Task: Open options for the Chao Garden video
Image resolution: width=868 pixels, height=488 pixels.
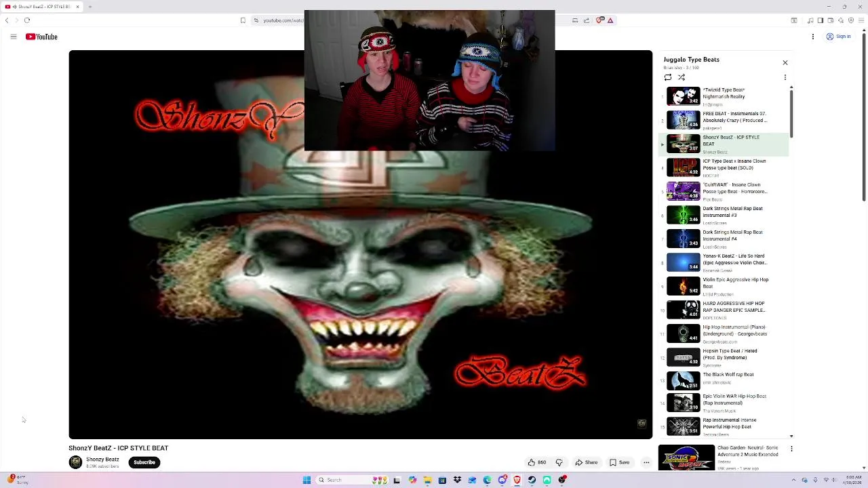Action: 791,449
